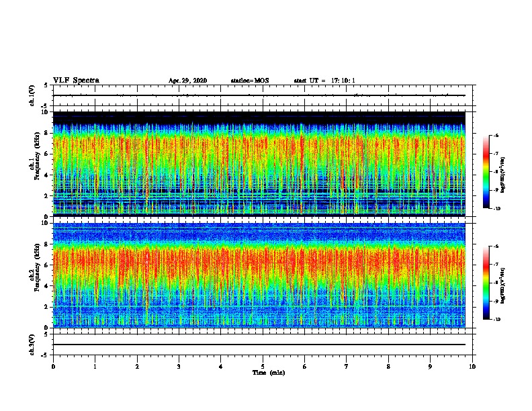Image resolution: width=532 pixels, height=411 pixels.
Task: Click time axis tick label "3"
Action: [179, 367]
